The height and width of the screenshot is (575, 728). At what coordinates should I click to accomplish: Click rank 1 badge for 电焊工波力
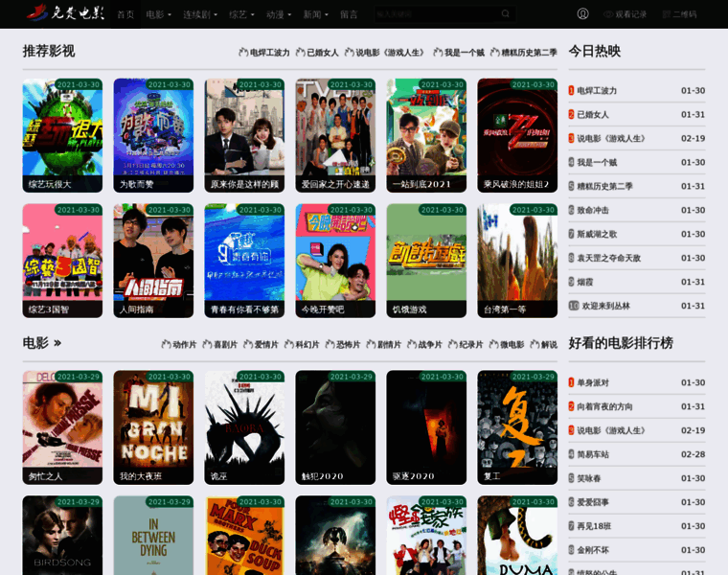(571, 91)
